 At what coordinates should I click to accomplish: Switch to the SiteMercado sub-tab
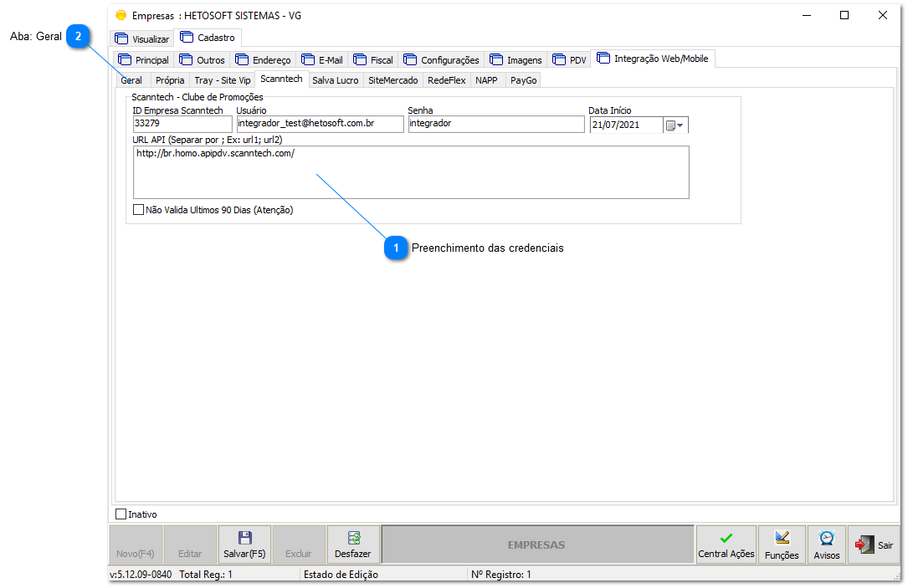coord(392,80)
